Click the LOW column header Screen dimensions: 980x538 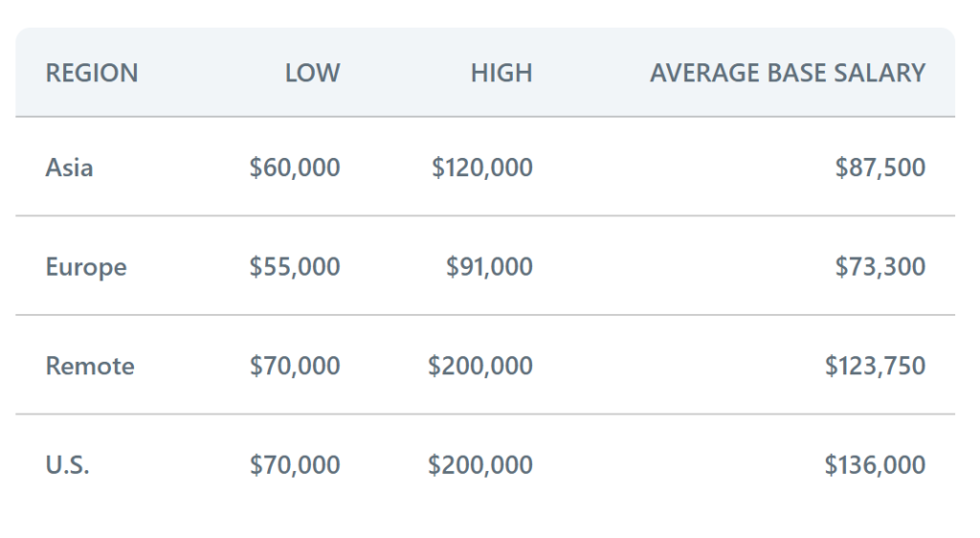click(x=312, y=73)
